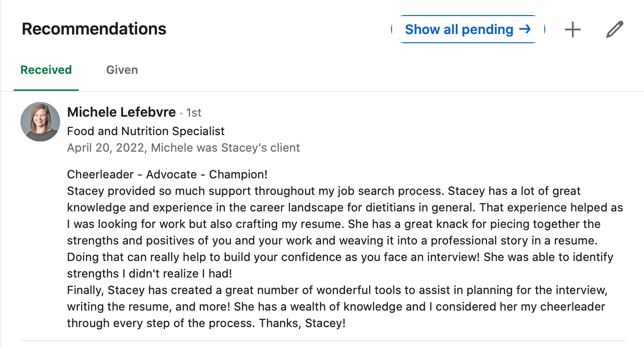The height and width of the screenshot is (348, 644).
Task: Select the arrow inside the pending button
Action: click(x=524, y=29)
